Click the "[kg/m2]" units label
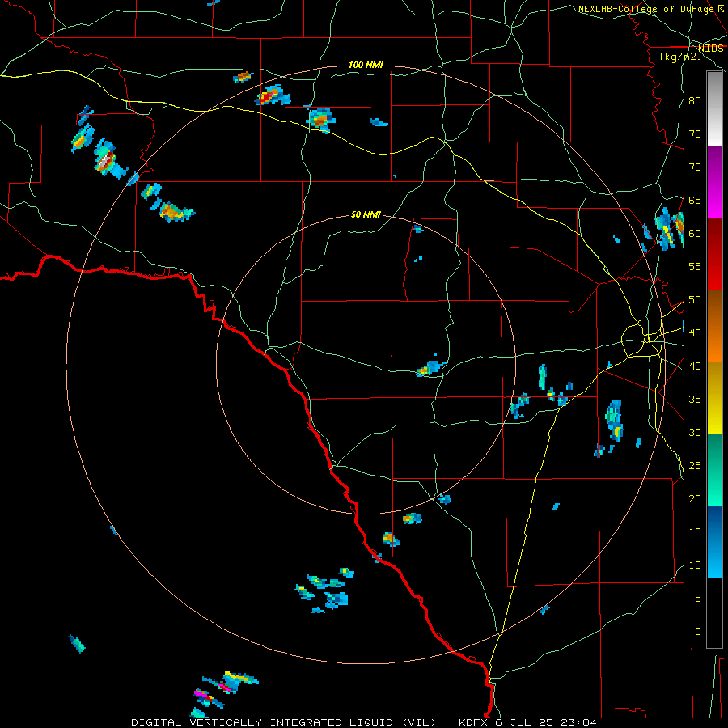728x728 pixels. [680, 57]
